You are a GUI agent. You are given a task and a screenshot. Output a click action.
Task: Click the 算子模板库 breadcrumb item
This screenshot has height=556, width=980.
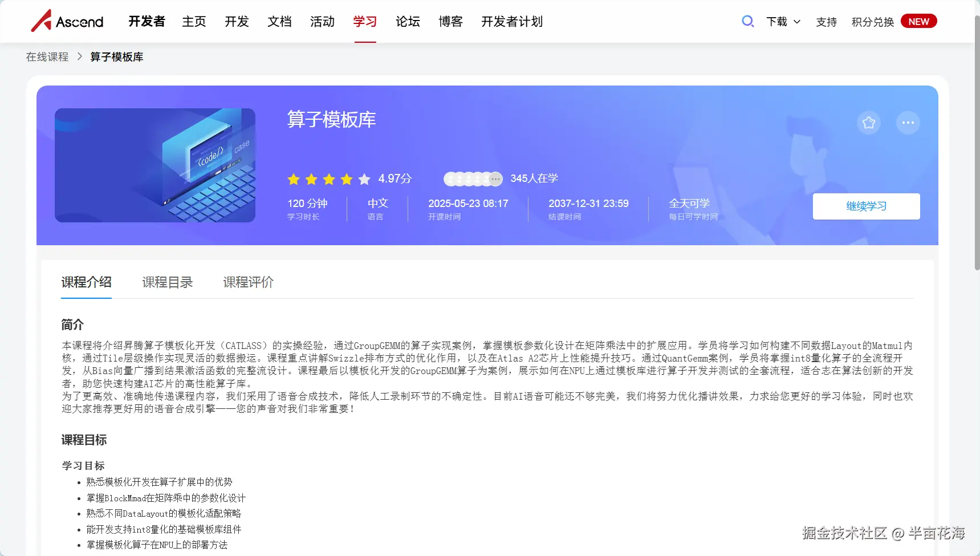(x=117, y=57)
